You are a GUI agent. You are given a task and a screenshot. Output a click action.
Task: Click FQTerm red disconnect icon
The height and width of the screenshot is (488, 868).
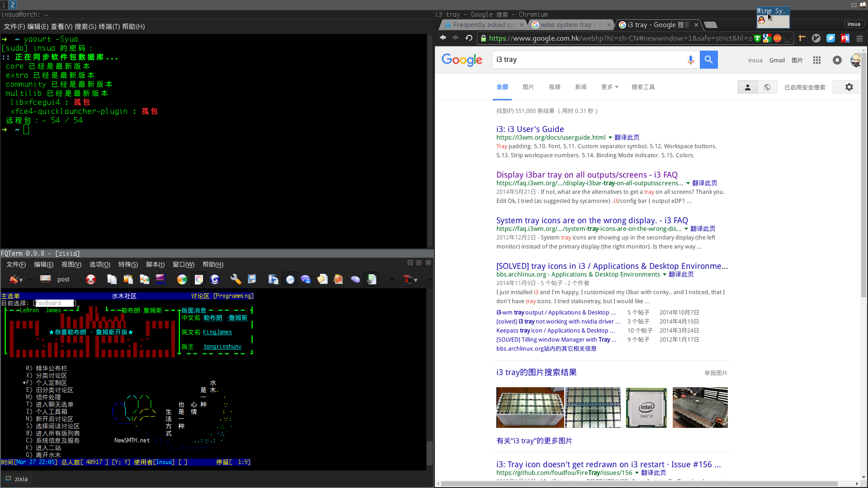[91, 279]
